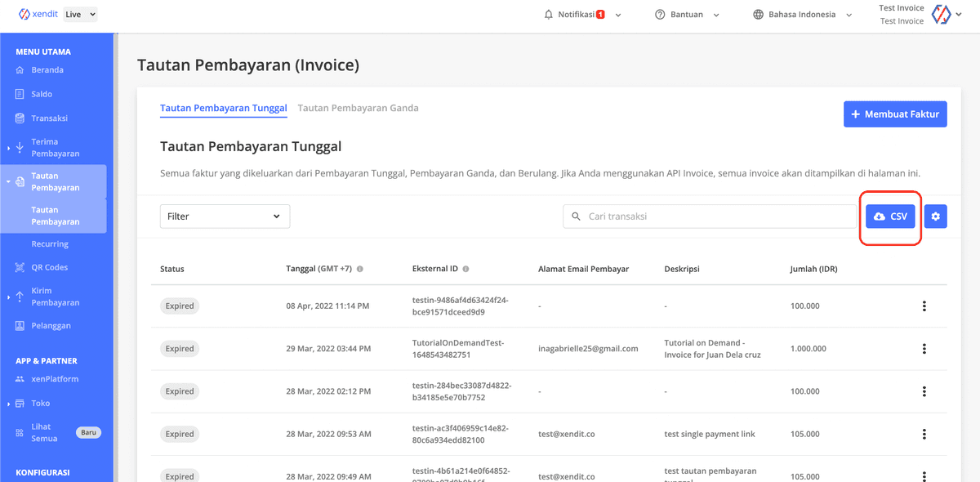Expand Terima Pembayaran in the sidebar
This screenshot has width=980, height=482.
[55, 148]
